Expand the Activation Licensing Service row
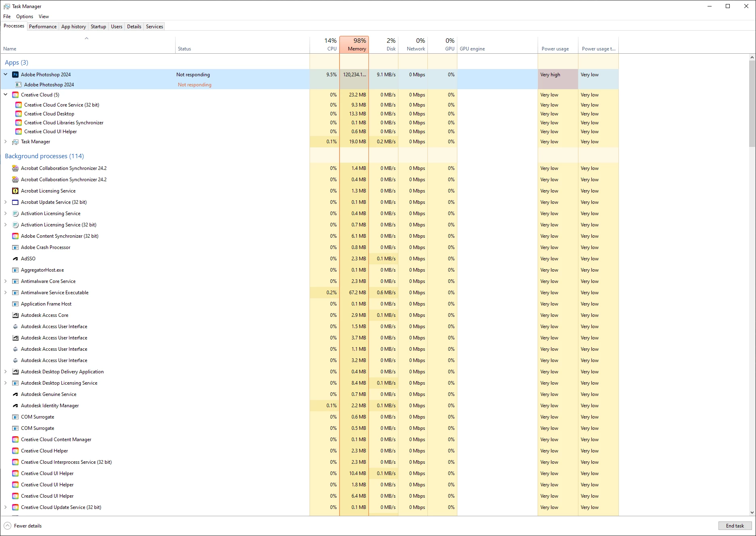Screen dimensions: 756x536 tap(6, 214)
